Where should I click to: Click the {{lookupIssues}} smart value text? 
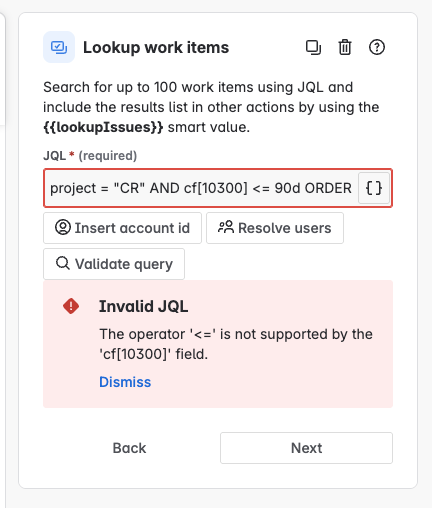[103, 127]
